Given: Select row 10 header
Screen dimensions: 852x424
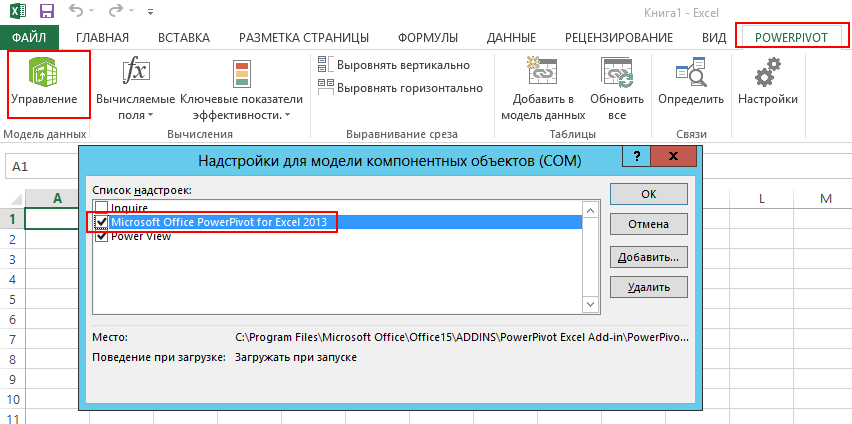Looking at the screenshot, I should click(x=14, y=400).
